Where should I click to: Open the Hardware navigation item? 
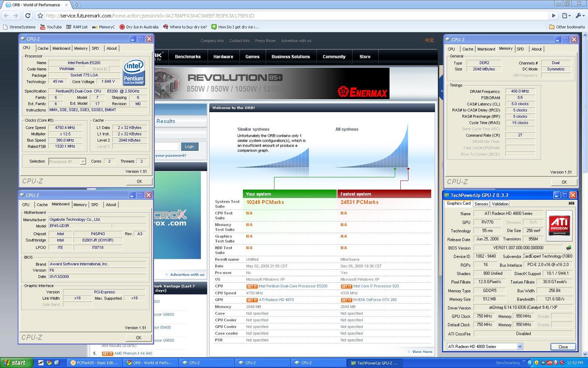(223, 57)
